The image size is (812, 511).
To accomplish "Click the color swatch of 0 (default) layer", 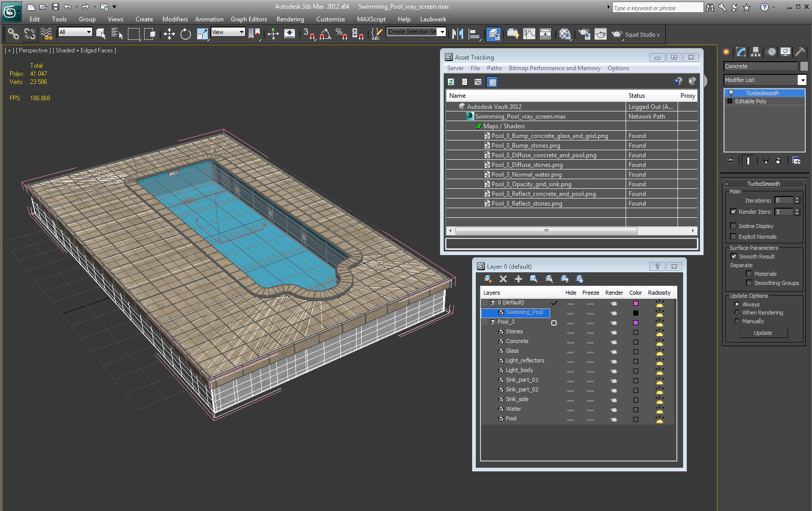I will (x=636, y=303).
